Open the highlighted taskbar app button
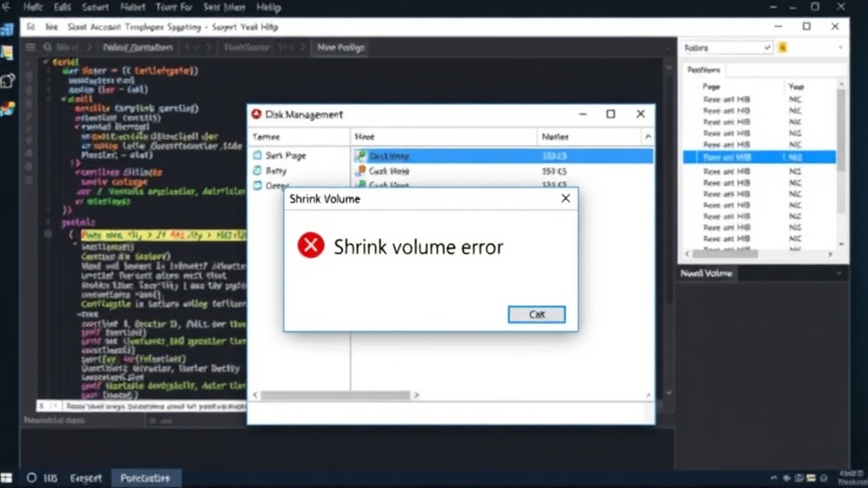 (x=145, y=478)
